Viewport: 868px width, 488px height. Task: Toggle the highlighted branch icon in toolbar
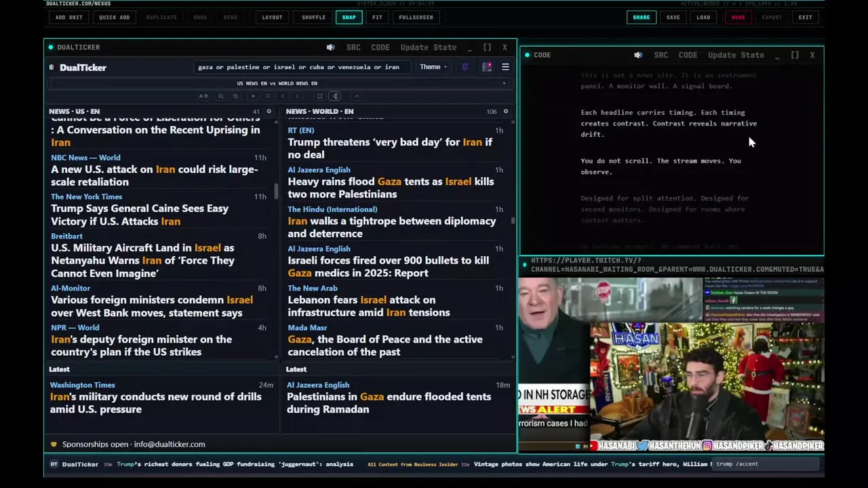click(335, 96)
